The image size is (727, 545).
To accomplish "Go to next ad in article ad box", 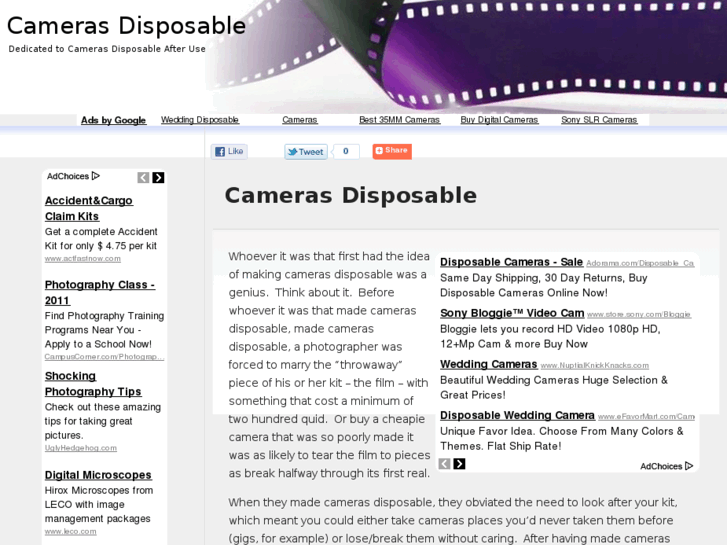I will (x=459, y=464).
